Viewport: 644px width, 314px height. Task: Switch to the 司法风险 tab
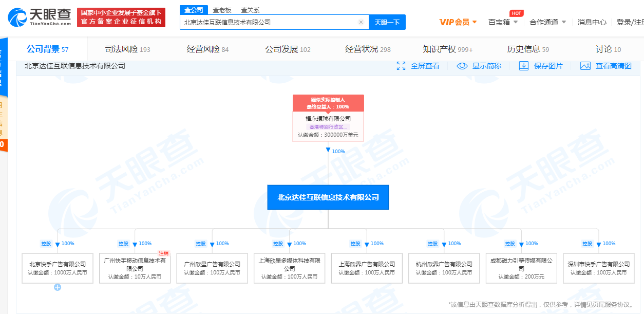[x=127, y=49]
